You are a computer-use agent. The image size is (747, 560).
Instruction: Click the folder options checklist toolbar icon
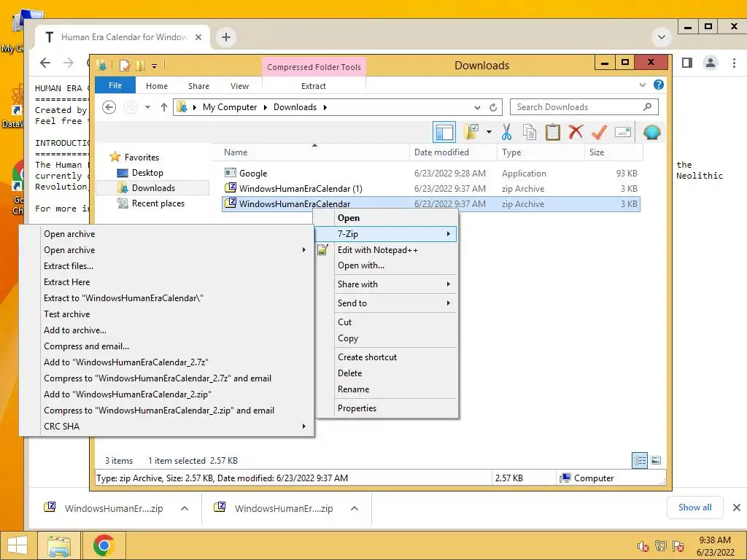471,132
